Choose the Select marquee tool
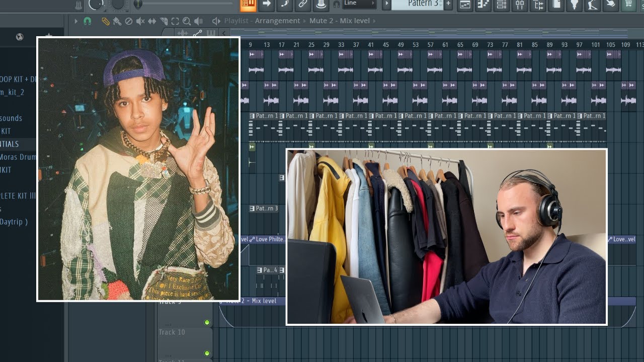Screen dimensions: 644x362 pyautogui.click(x=175, y=21)
